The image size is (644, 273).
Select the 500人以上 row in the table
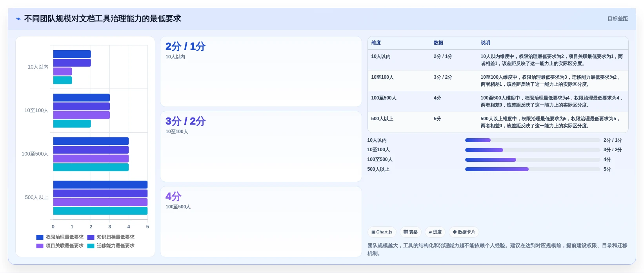point(498,122)
